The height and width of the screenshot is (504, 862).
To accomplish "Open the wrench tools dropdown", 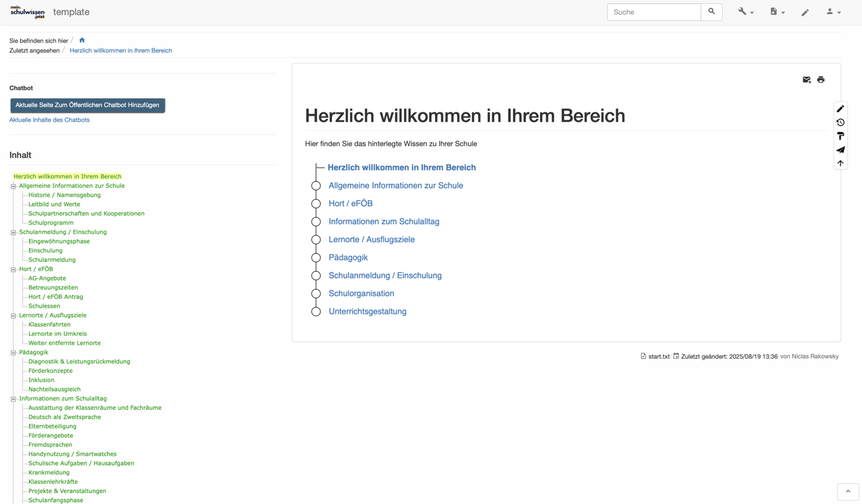I will coord(745,12).
